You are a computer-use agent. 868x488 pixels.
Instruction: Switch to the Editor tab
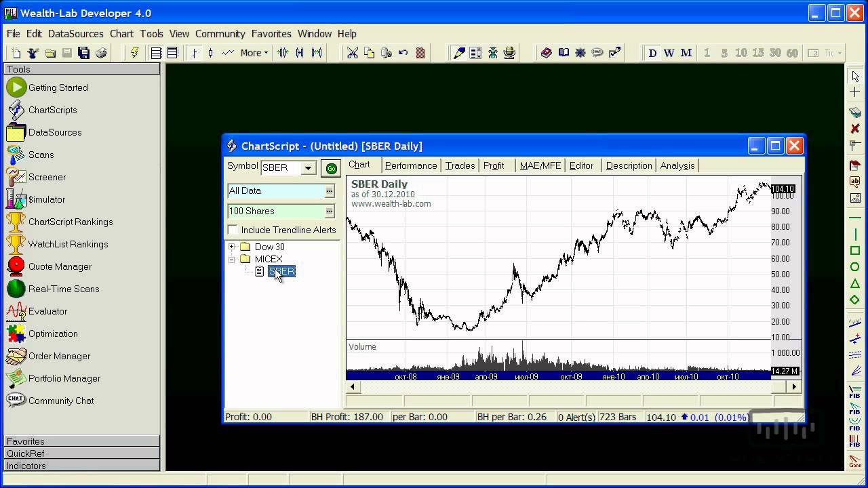point(581,165)
